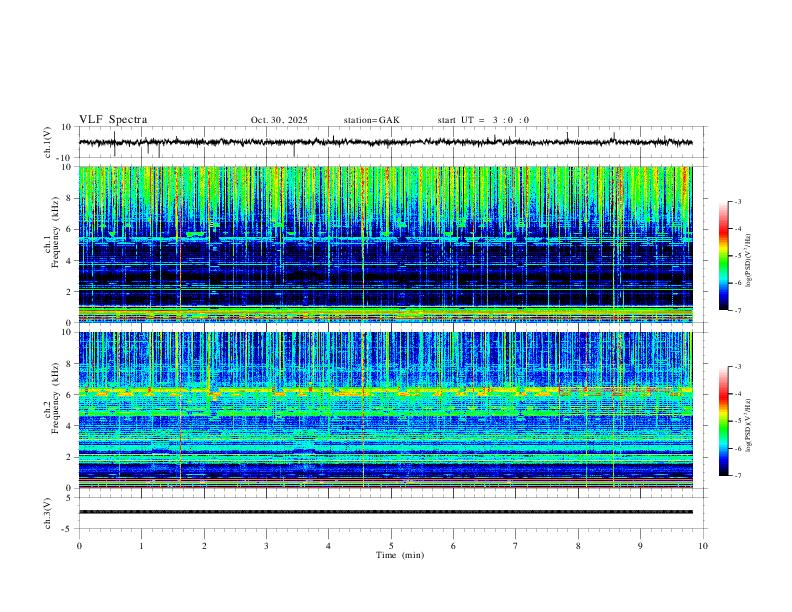This screenshot has width=792, height=612.
Task: Click the "-6" tick on ch.2 colorbar
Action: click(738, 448)
